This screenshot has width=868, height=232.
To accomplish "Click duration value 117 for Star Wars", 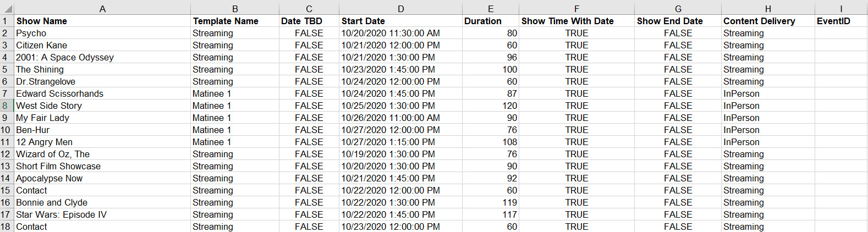I will [491, 214].
